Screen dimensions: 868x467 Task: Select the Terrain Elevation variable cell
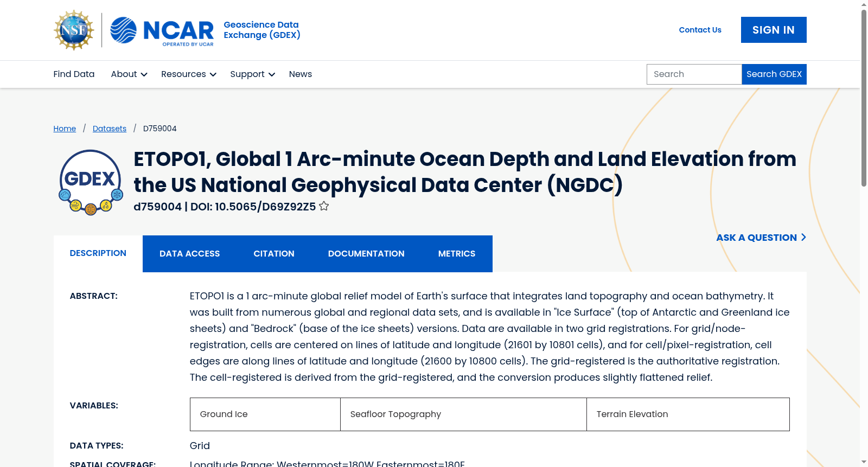click(688, 414)
